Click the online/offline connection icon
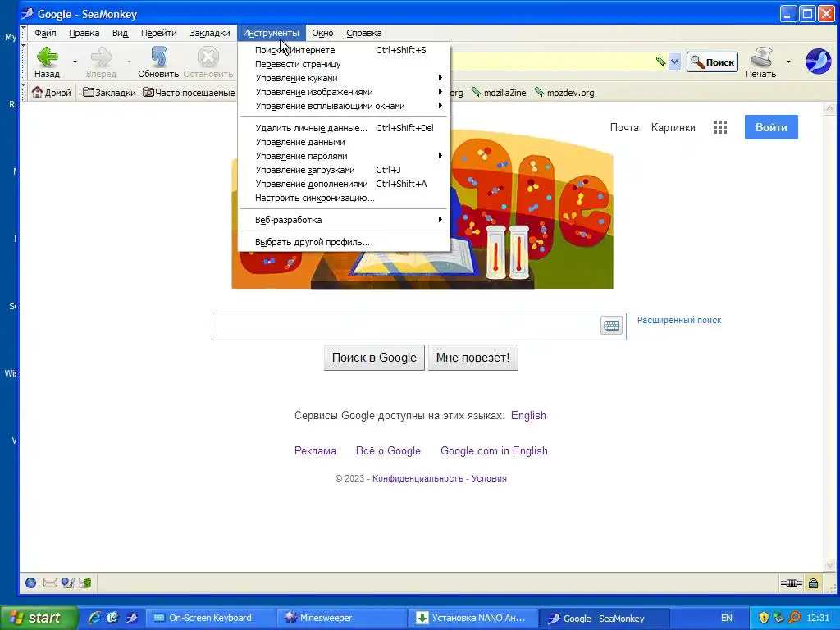The image size is (840, 630). [791, 583]
